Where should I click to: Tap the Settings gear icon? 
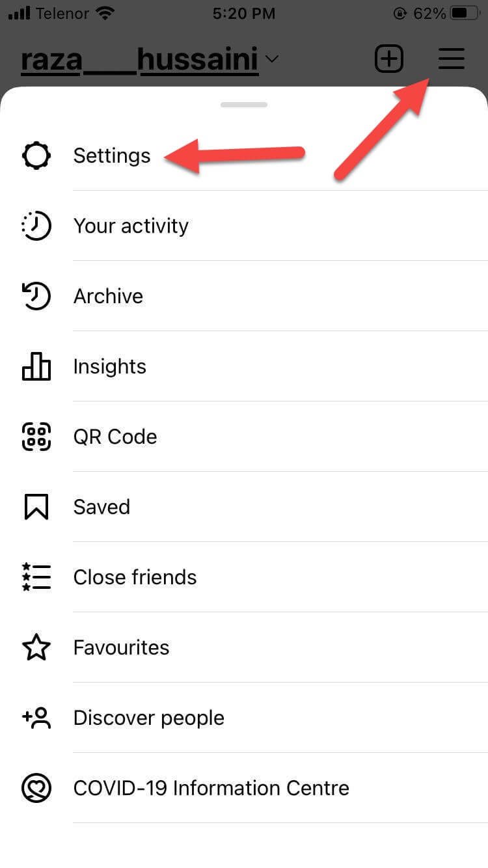(x=36, y=156)
